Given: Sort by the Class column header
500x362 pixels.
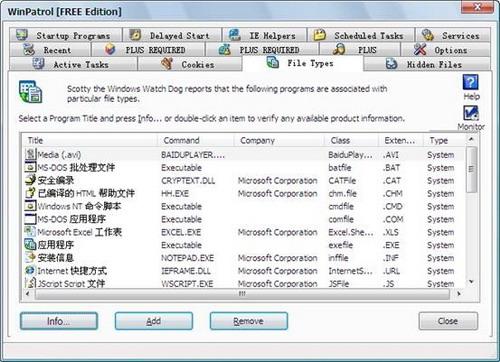Looking at the screenshot, I should pos(352,140).
